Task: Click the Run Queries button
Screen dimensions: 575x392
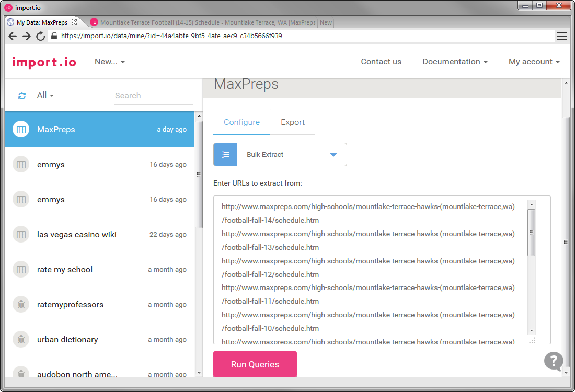Action: tap(255, 364)
